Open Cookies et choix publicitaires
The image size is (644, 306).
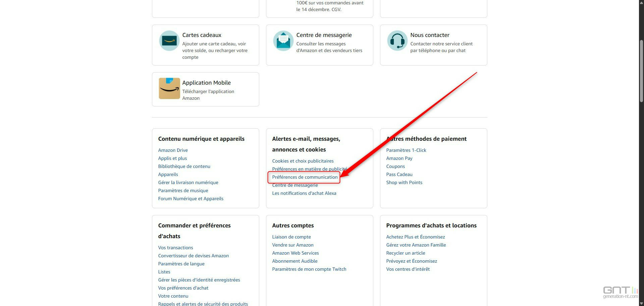click(303, 161)
